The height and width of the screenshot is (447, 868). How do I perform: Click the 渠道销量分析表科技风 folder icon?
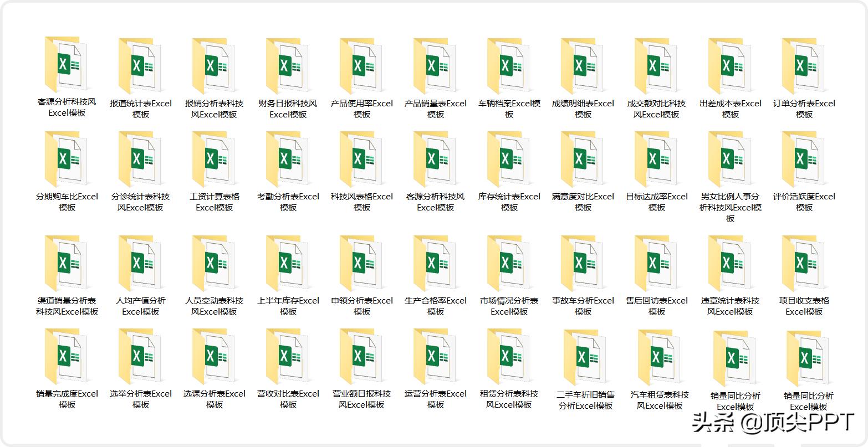67,263
